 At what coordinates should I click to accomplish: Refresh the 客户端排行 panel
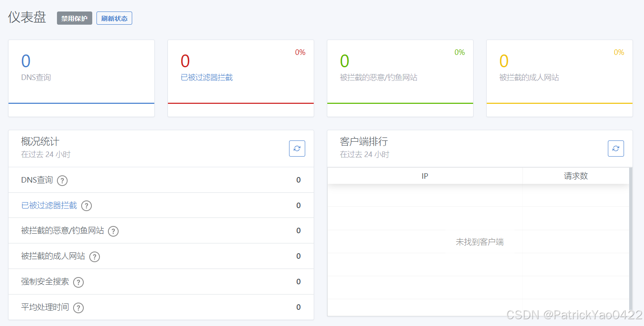pyautogui.click(x=616, y=149)
